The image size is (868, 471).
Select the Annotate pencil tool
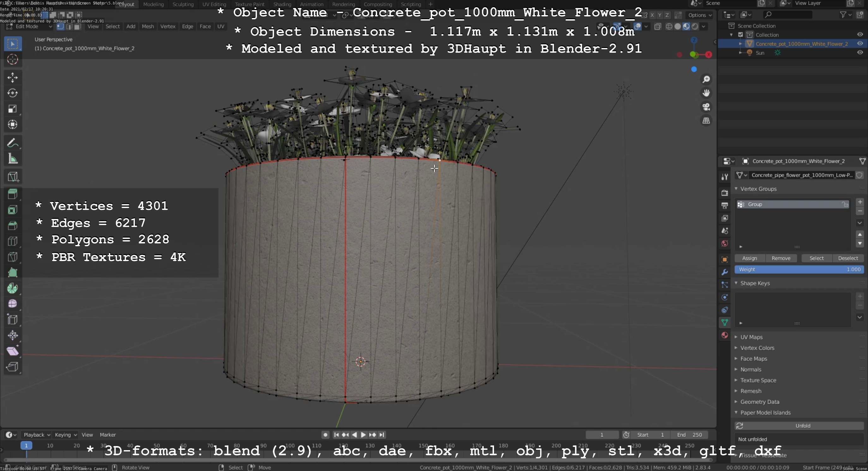pos(13,143)
